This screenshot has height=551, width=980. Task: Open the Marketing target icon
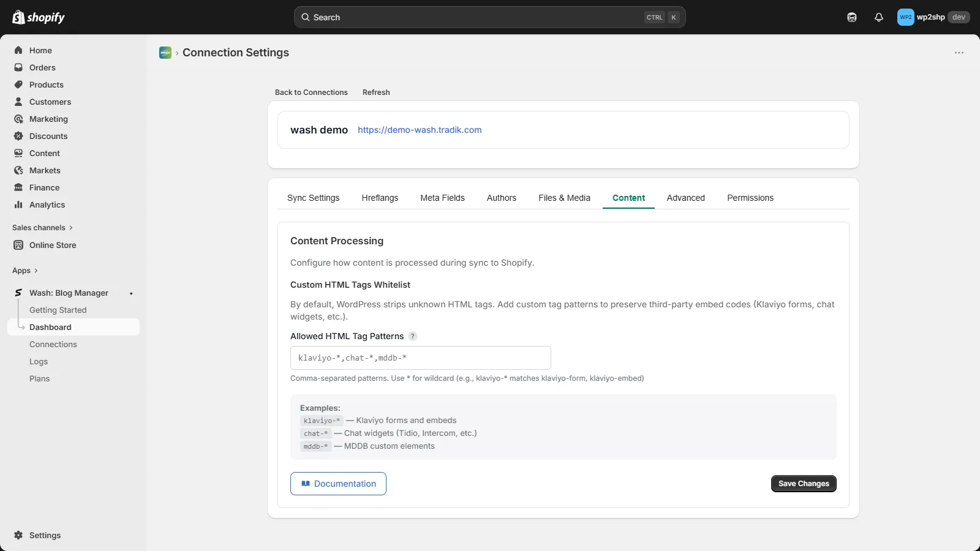18,119
